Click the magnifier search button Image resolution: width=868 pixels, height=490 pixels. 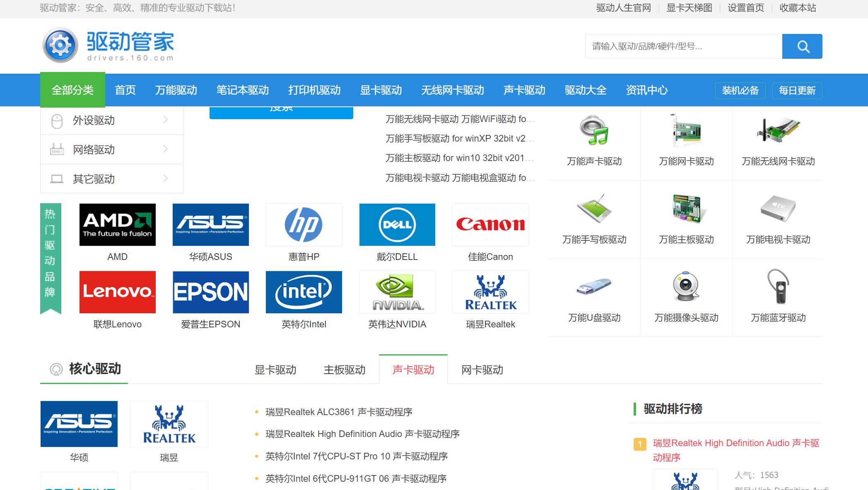(802, 46)
